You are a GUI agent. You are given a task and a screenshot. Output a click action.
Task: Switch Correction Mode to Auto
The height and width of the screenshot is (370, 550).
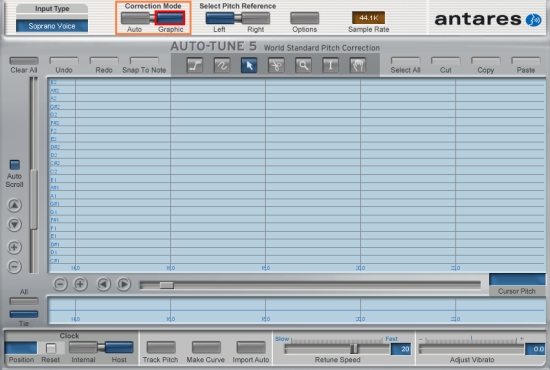click(x=135, y=18)
